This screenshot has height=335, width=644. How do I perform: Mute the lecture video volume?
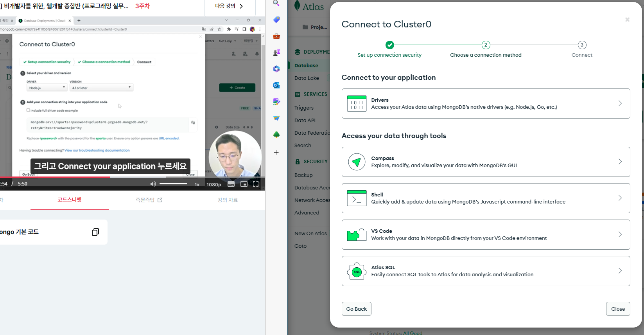[153, 184]
